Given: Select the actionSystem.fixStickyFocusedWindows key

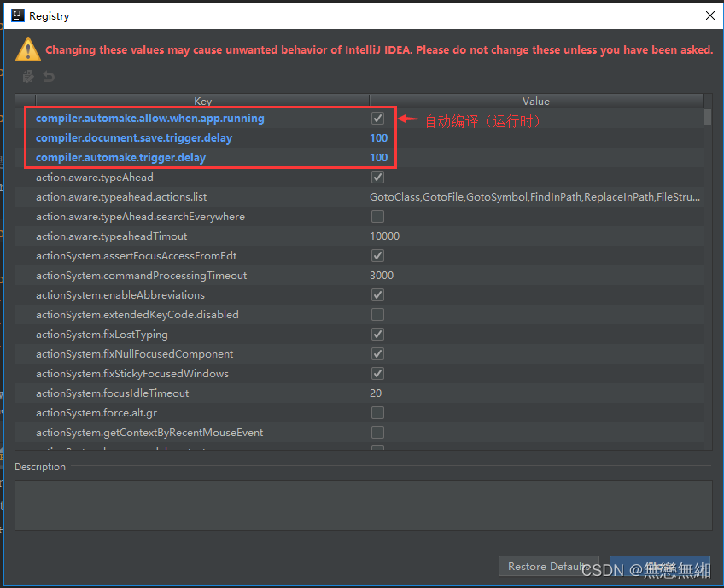Looking at the screenshot, I should (132, 374).
